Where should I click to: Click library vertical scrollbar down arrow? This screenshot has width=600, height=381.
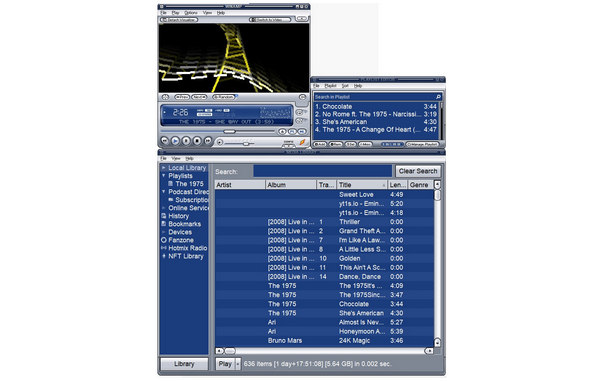[437, 342]
